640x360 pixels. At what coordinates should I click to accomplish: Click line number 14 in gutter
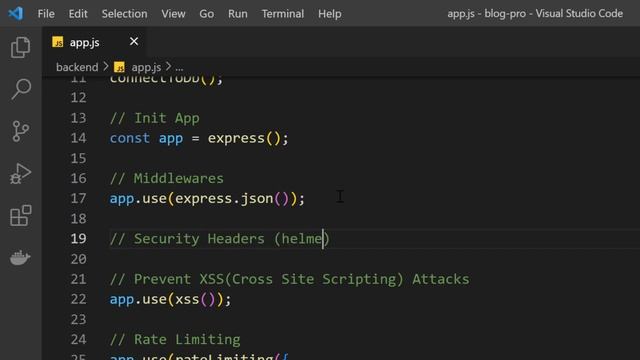tap(78, 138)
